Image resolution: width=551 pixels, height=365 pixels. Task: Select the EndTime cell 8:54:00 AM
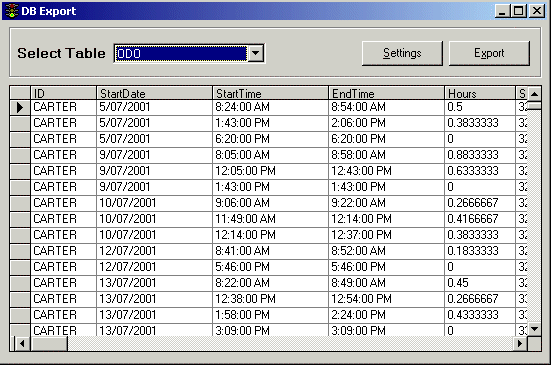(x=386, y=107)
